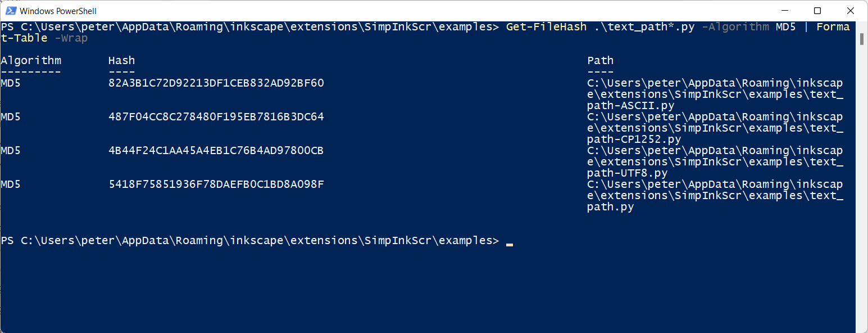Image resolution: width=868 pixels, height=333 pixels.
Task: Click the Get-FileHash command text
Action: coord(546,26)
